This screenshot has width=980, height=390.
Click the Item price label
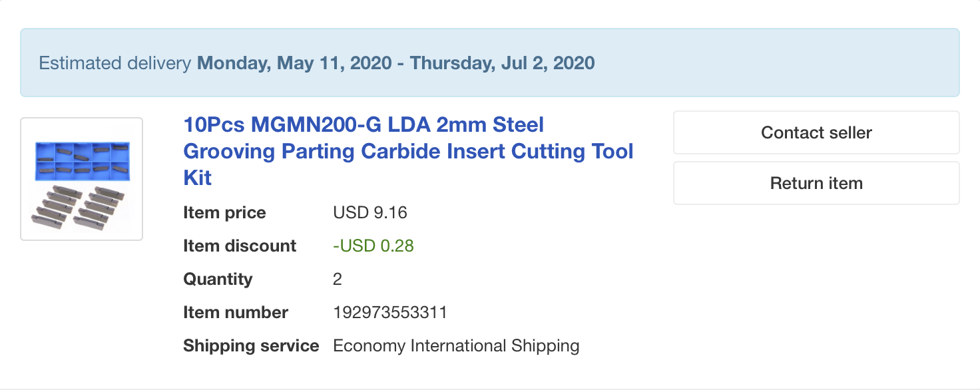click(x=224, y=213)
